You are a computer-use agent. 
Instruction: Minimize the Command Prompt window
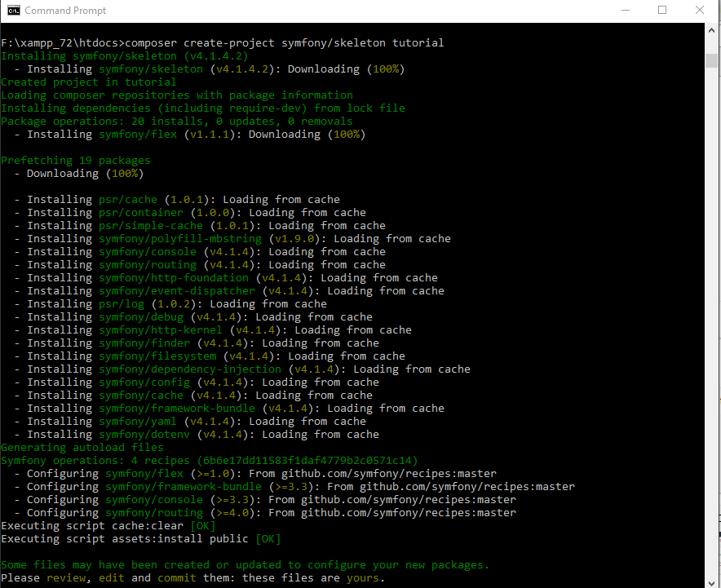(x=626, y=10)
